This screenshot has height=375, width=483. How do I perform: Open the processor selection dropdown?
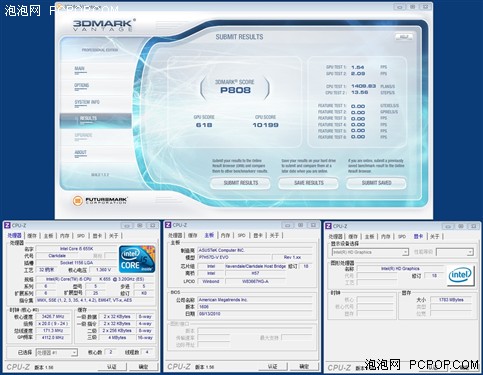tap(56, 352)
